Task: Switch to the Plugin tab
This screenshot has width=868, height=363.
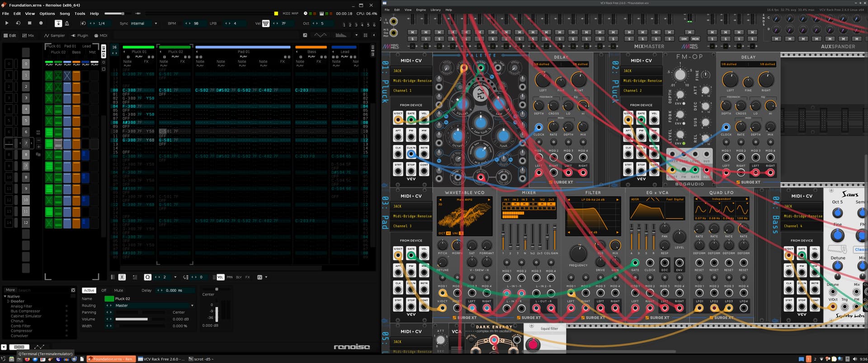Action: coord(80,35)
